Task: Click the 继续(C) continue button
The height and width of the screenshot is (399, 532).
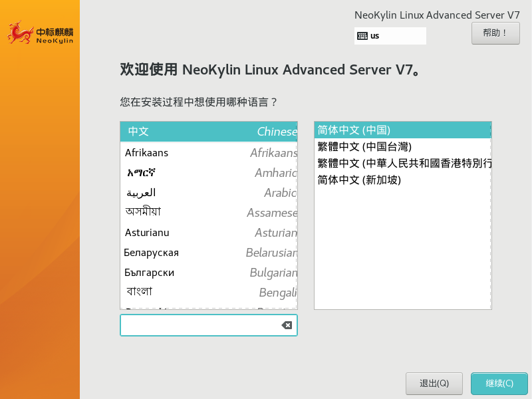Action: coord(499,384)
